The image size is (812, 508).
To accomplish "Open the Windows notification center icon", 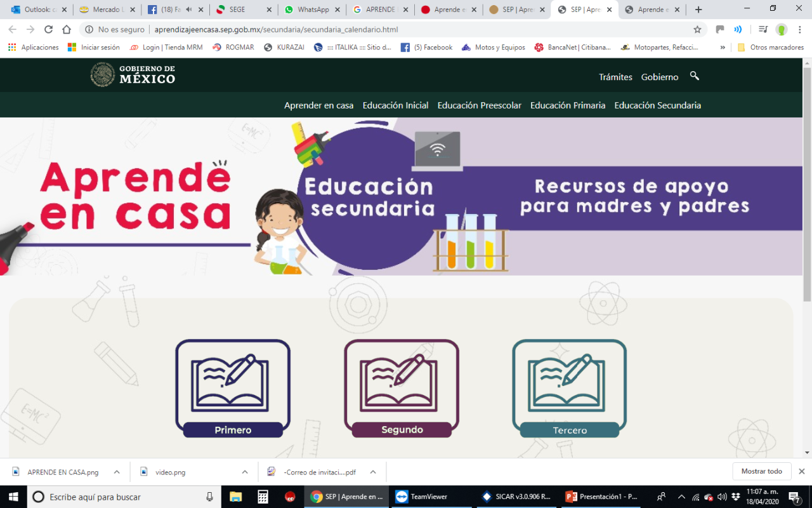I will (x=794, y=497).
